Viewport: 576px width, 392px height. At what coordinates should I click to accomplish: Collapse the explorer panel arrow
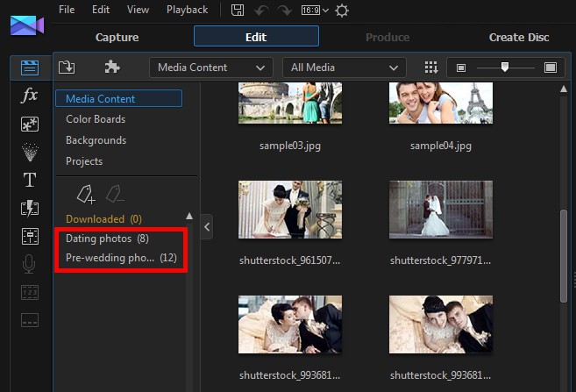point(207,226)
